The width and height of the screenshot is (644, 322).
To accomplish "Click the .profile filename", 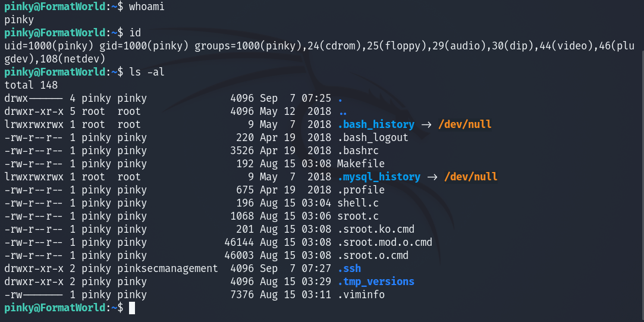I will [360, 190].
